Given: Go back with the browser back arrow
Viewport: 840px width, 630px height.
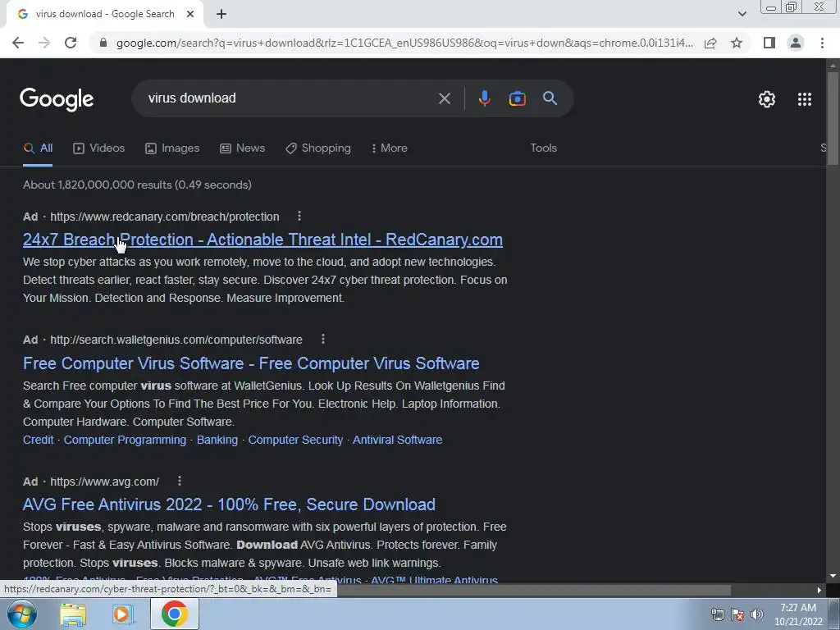Looking at the screenshot, I should pyautogui.click(x=18, y=43).
